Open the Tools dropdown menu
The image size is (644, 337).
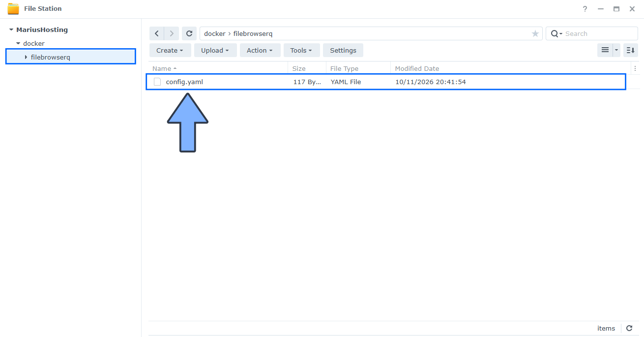click(301, 50)
